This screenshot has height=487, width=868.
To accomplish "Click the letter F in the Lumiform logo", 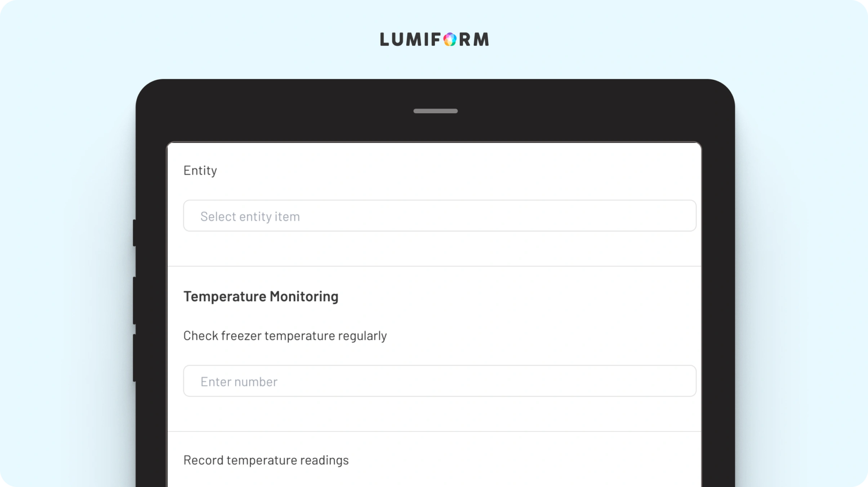I will tap(437, 39).
